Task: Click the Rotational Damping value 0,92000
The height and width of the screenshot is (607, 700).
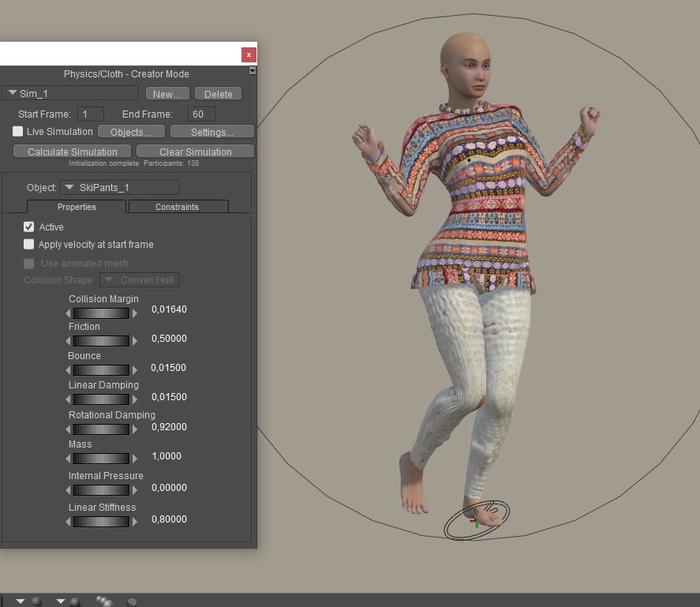Action: coord(169,426)
